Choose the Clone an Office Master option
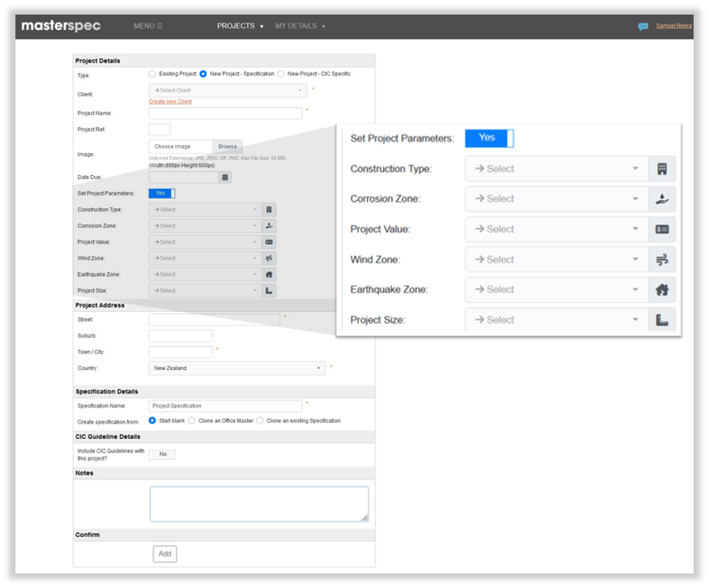The image size is (709, 588). pos(191,420)
